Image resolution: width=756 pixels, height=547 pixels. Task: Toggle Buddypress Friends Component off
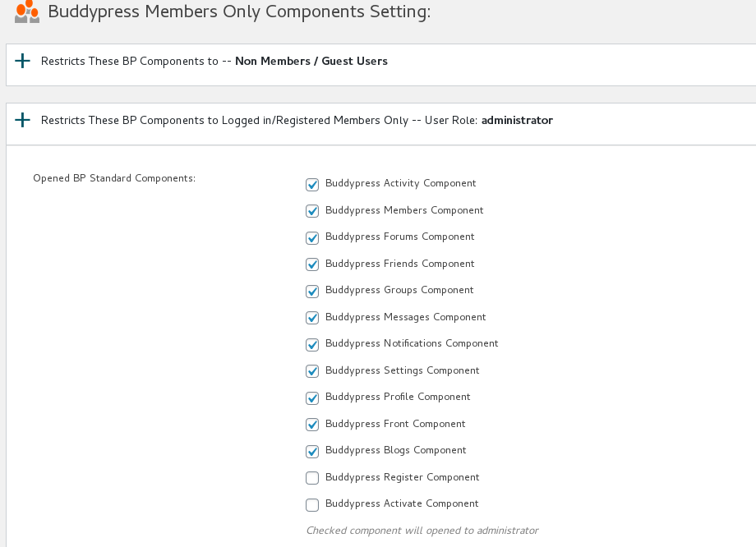click(x=311, y=264)
